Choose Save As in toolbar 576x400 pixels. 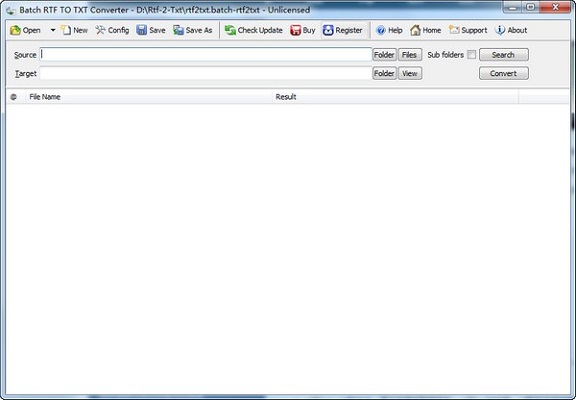pos(193,30)
